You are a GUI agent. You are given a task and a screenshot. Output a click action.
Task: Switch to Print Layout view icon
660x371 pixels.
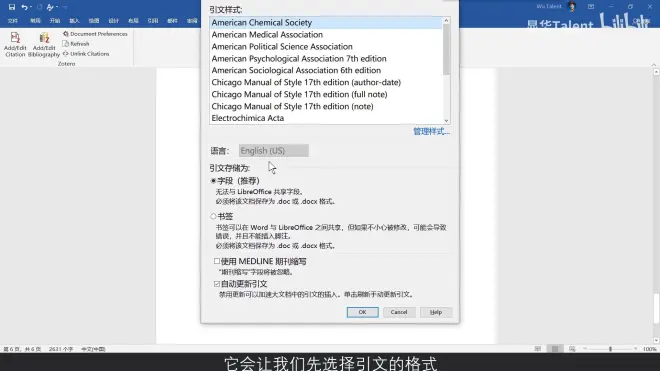click(x=555, y=349)
